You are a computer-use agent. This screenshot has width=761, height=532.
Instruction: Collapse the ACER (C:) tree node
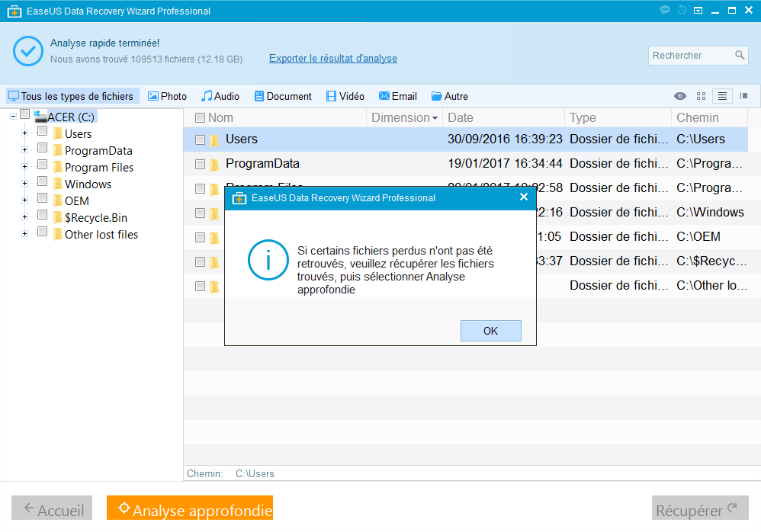pos(14,116)
